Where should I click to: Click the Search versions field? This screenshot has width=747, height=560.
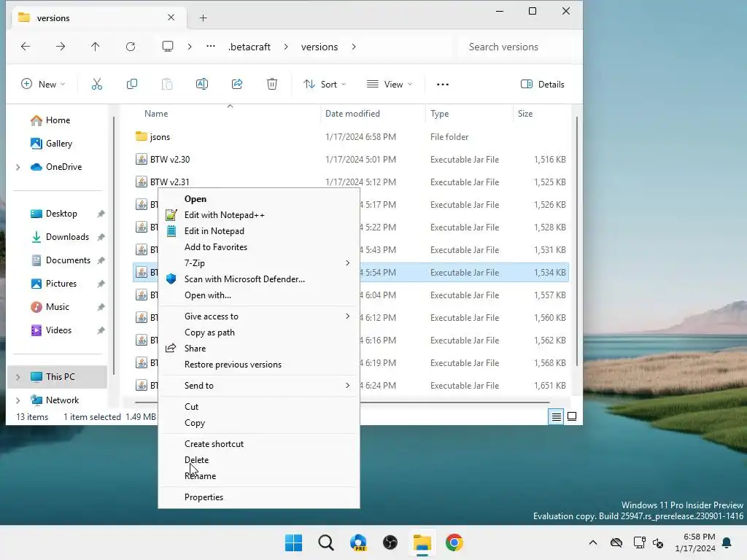[517, 47]
